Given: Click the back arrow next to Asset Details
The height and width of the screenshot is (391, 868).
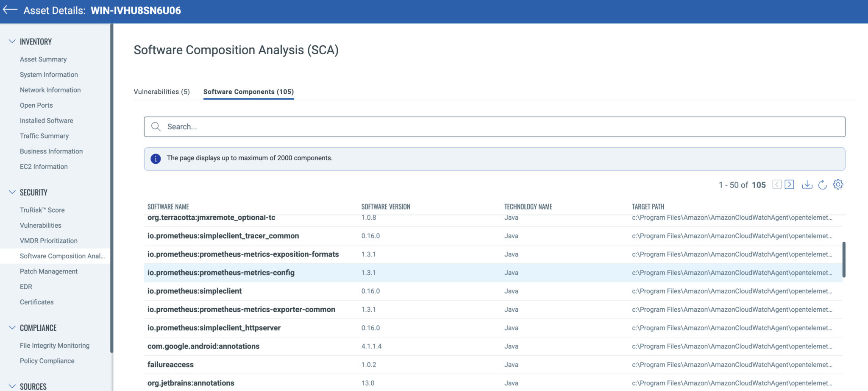Looking at the screenshot, I should coord(9,10).
